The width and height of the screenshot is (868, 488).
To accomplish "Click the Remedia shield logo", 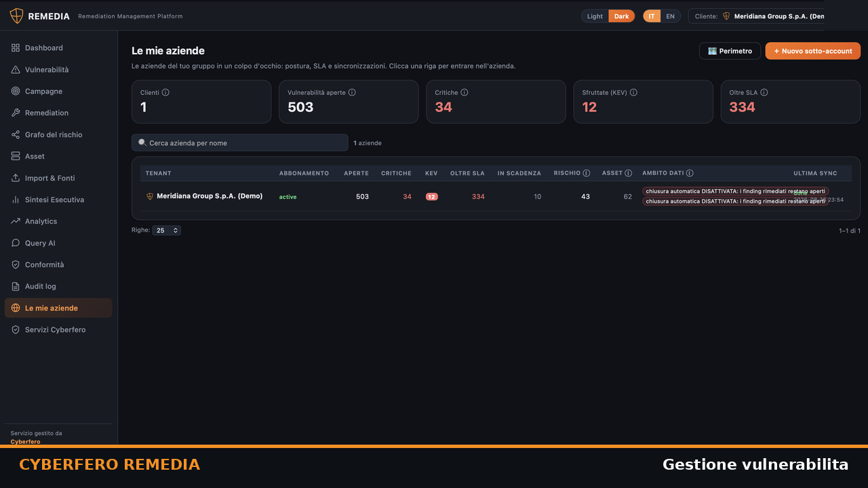I will pyautogui.click(x=16, y=16).
